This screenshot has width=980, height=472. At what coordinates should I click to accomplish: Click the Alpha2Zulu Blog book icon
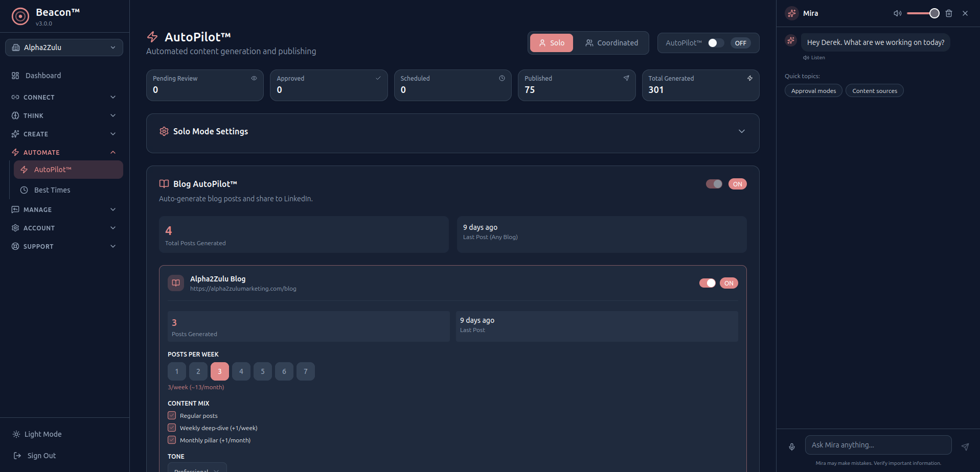176,283
